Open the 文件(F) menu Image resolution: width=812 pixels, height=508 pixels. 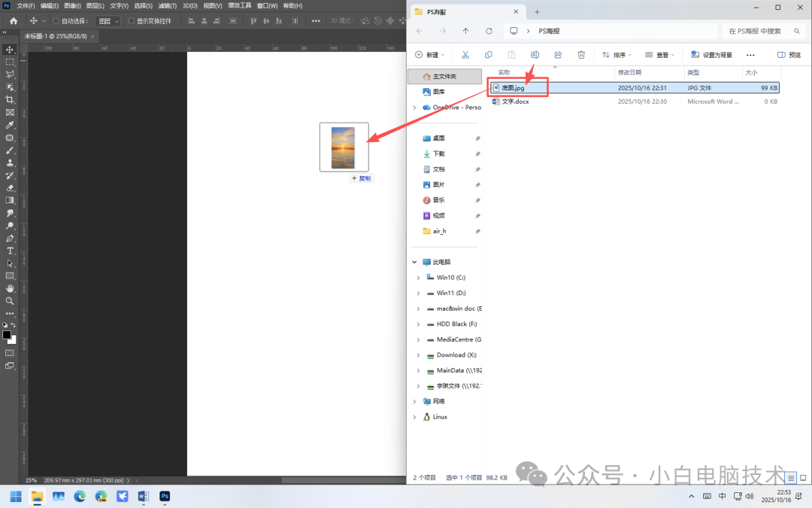tap(26, 6)
